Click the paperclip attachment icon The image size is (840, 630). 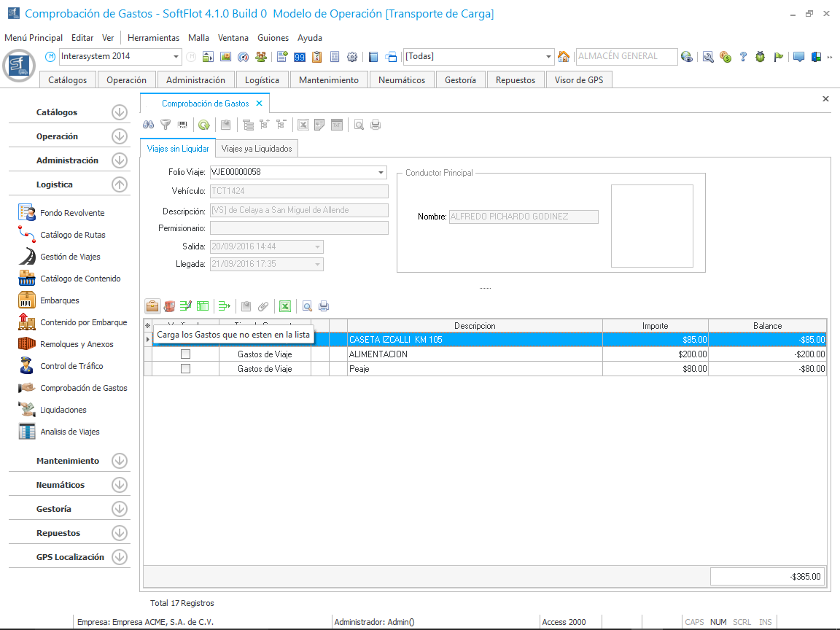pos(263,306)
